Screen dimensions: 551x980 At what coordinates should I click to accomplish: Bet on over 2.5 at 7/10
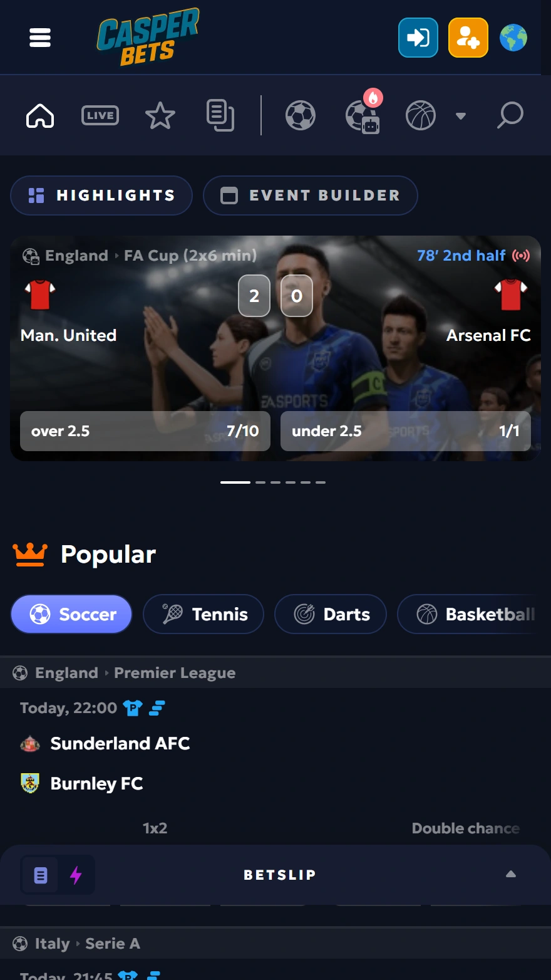[145, 431]
